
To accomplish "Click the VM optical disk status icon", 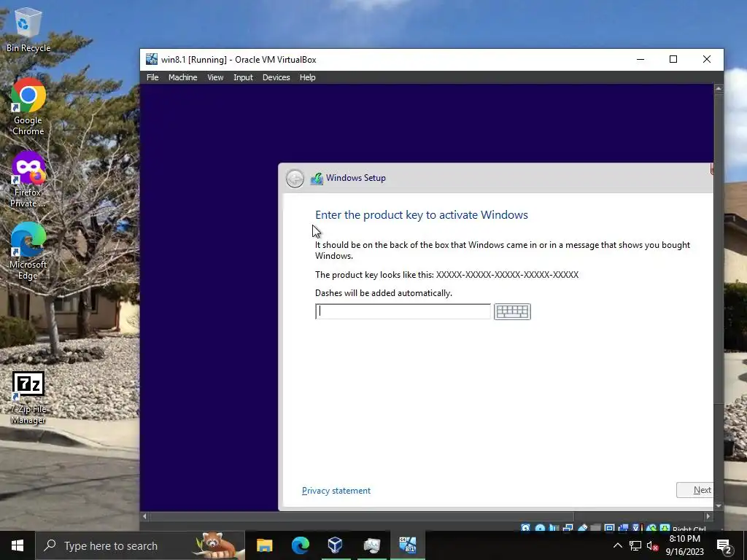I will pyautogui.click(x=541, y=528).
